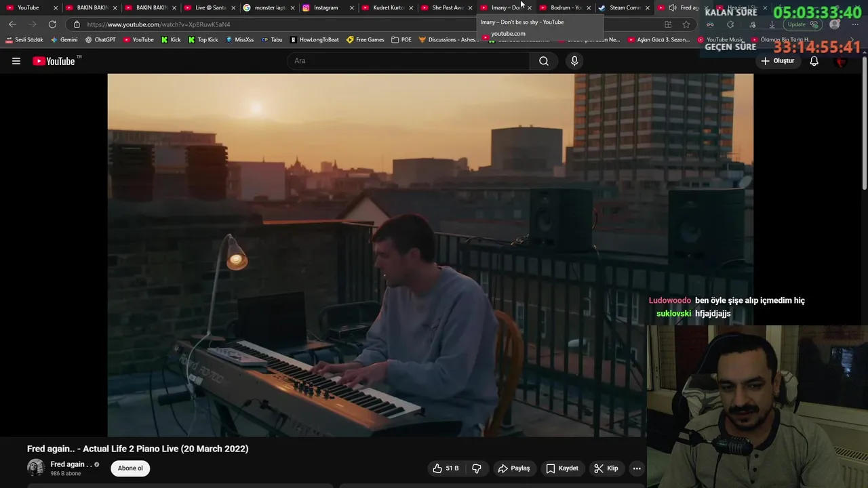Viewport: 868px width, 488px height.
Task: Open more actions three-dot menu
Action: click(x=637, y=468)
